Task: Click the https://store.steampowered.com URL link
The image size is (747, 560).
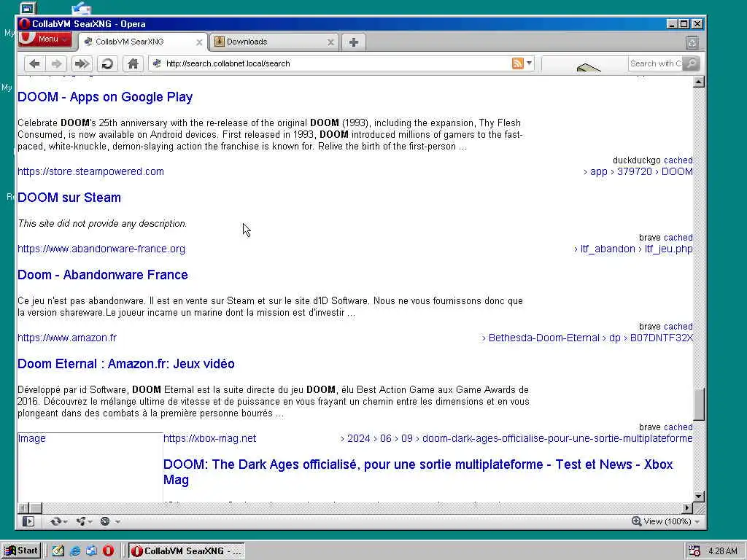Action: pos(90,171)
